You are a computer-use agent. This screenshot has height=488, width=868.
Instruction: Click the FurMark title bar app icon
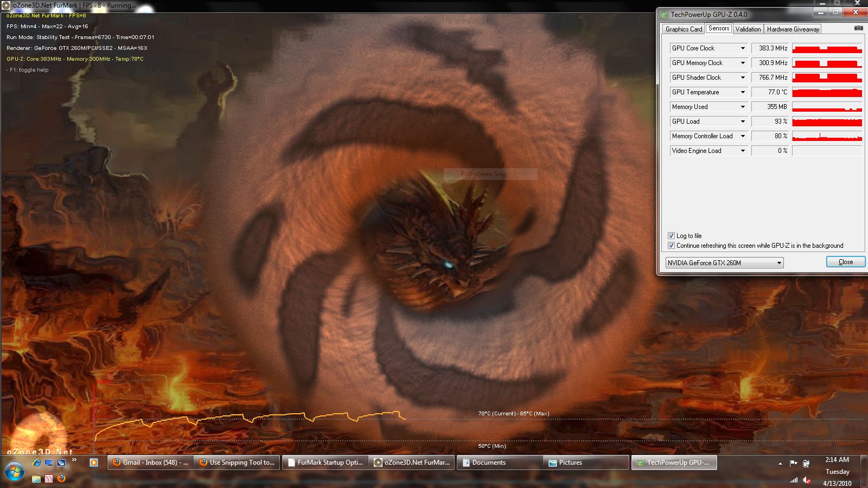coord(7,5)
